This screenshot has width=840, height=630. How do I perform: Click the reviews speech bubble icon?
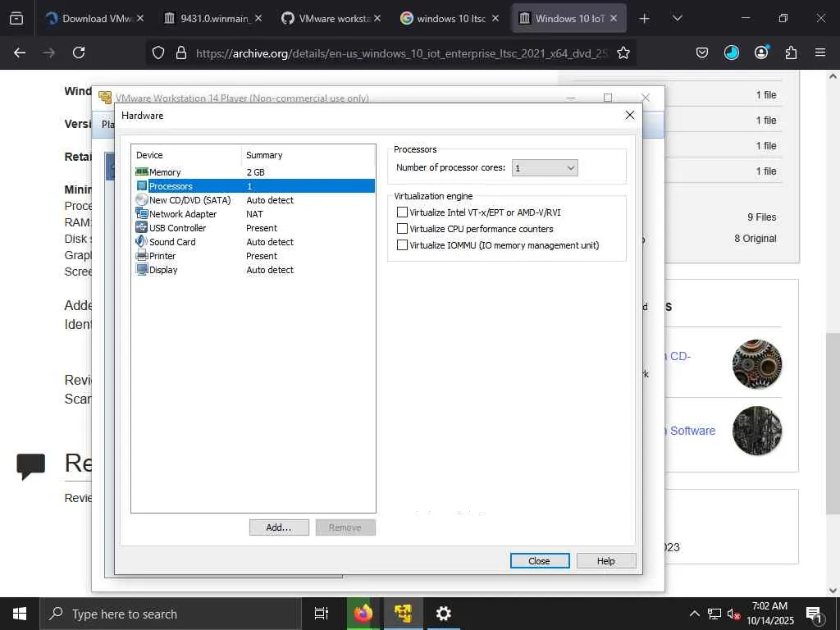point(30,466)
